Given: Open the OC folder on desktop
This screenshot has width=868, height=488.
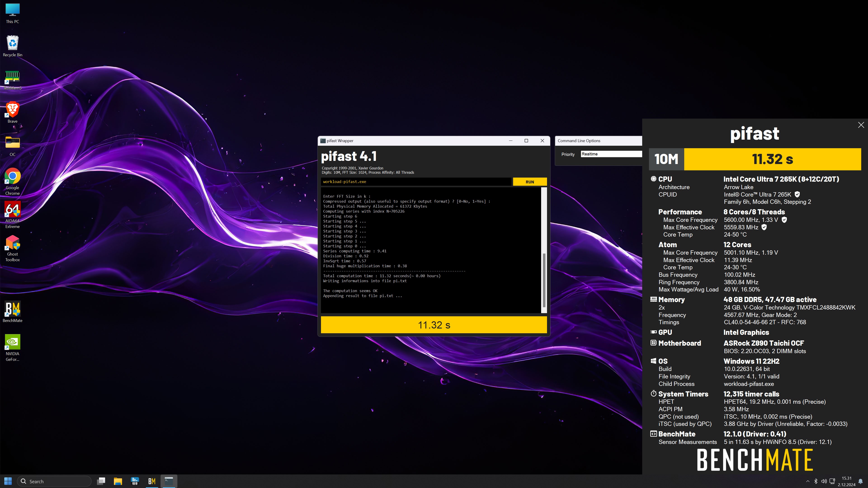Looking at the screenshot, I should [12, 146].
